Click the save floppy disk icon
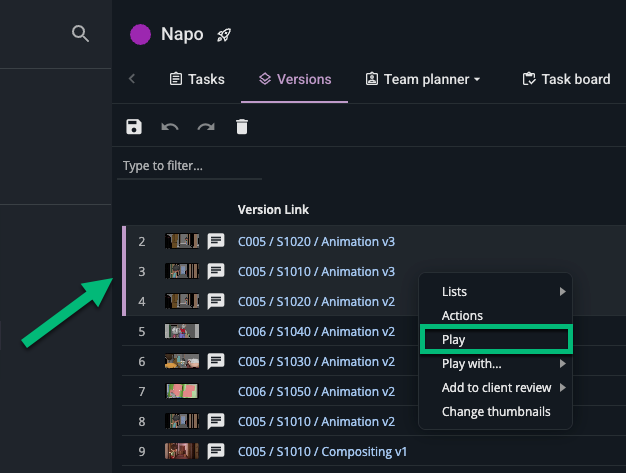Viewport: 626px width, 473px height. [134, 127]
